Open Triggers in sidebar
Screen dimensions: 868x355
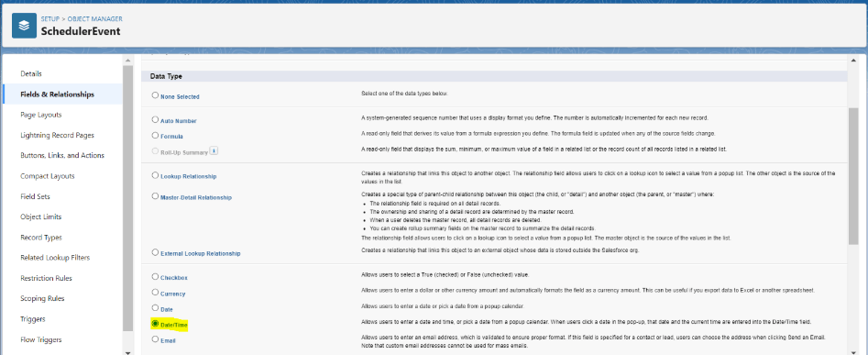(x=33, y=319)
